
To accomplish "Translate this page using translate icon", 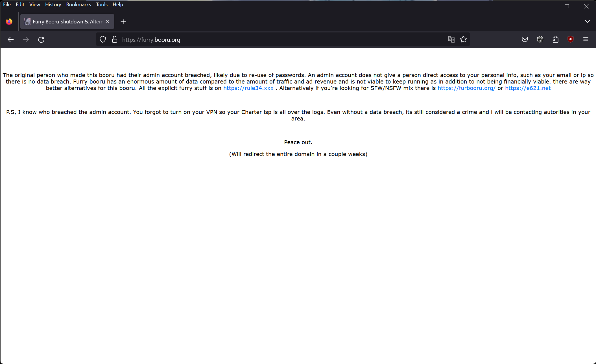I will pos(451,40).
